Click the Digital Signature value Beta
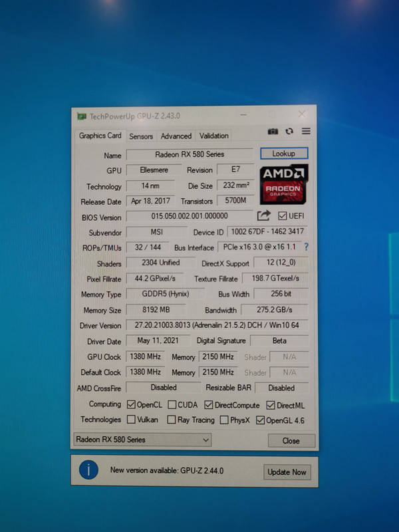The width and height of the screenshot is (399, 532). [279, 340]
